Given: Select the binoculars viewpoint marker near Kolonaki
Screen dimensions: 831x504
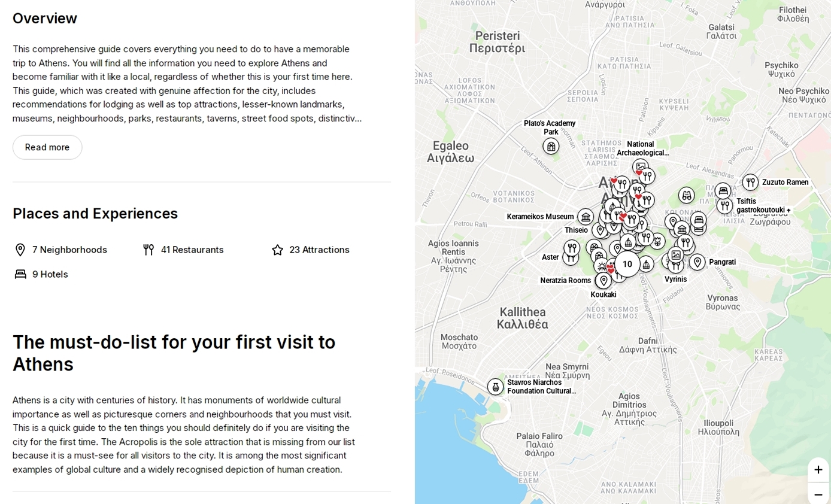Looking at the screenshot, I should [686, 196].
